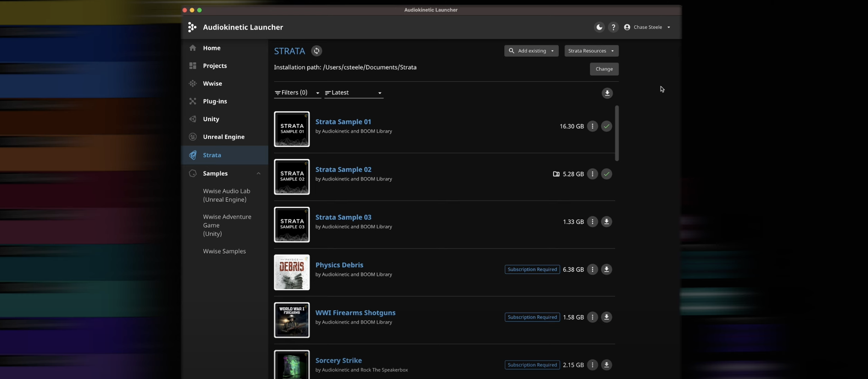
Task: Open Wwise Samples entry
Action: pyautogui.click(x=224, y=251)
